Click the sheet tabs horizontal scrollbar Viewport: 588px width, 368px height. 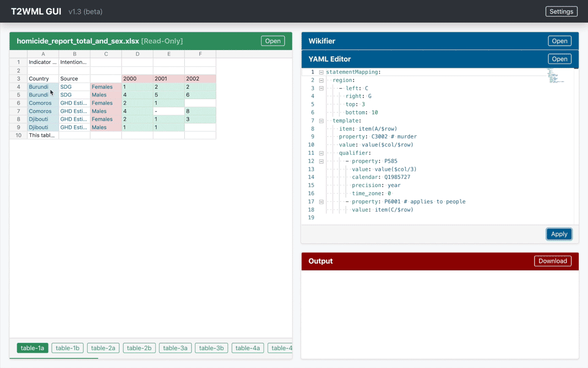[x=54, y=358]
